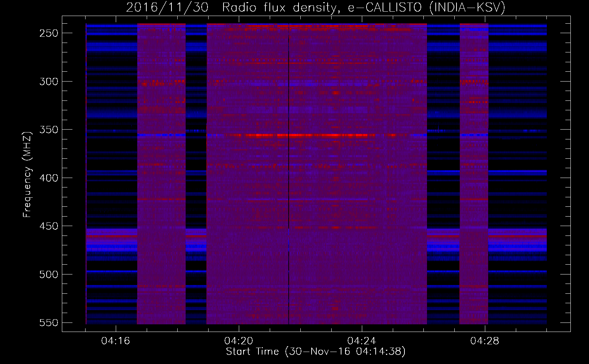Select the 550 frequency tick label
The width and height of the screenshot is (589, 364).
[49, 323]
